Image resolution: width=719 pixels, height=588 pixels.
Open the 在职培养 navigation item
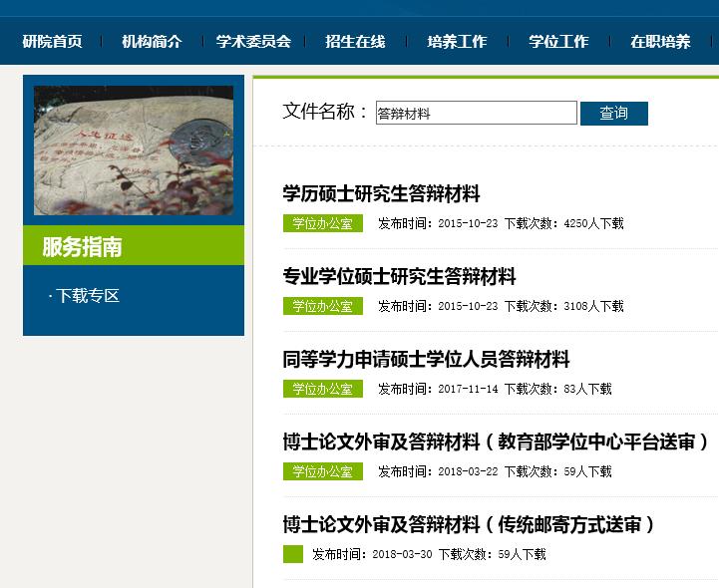pyautogui.click(x=660, y=42)
